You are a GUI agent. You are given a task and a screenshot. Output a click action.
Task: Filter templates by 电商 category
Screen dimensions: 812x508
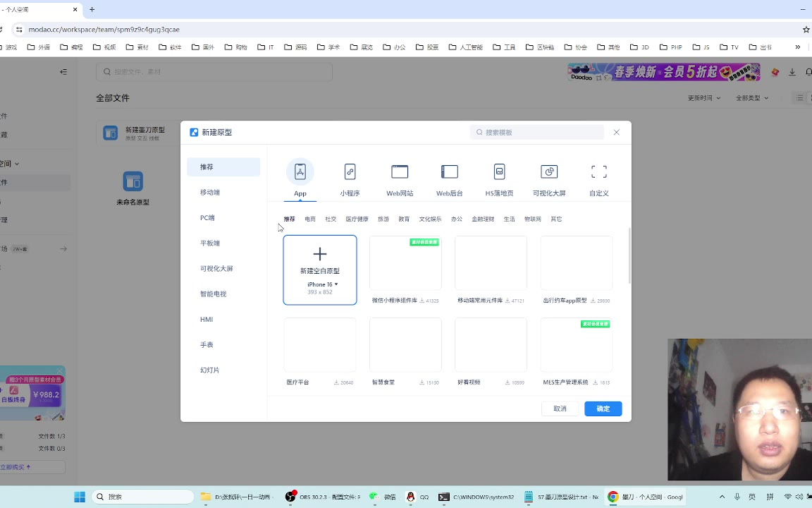(310, 219)
